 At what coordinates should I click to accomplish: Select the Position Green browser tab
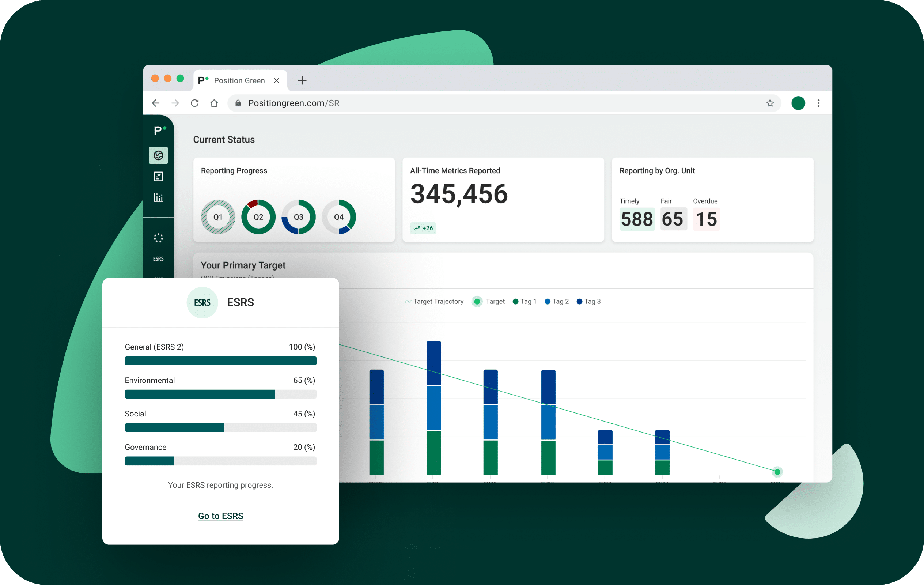point(239,80)
